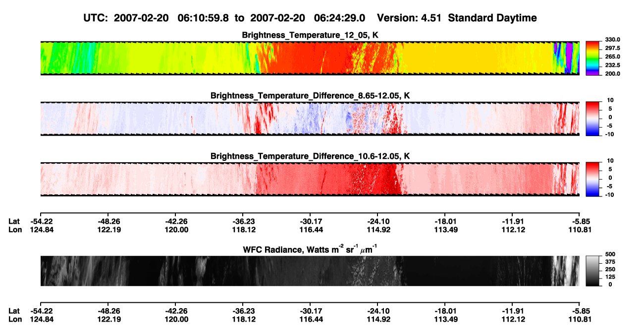Click the 8.65-12.05 difference panel colorbar
Screen dimensions: 644x330
[x=593, y=119]
